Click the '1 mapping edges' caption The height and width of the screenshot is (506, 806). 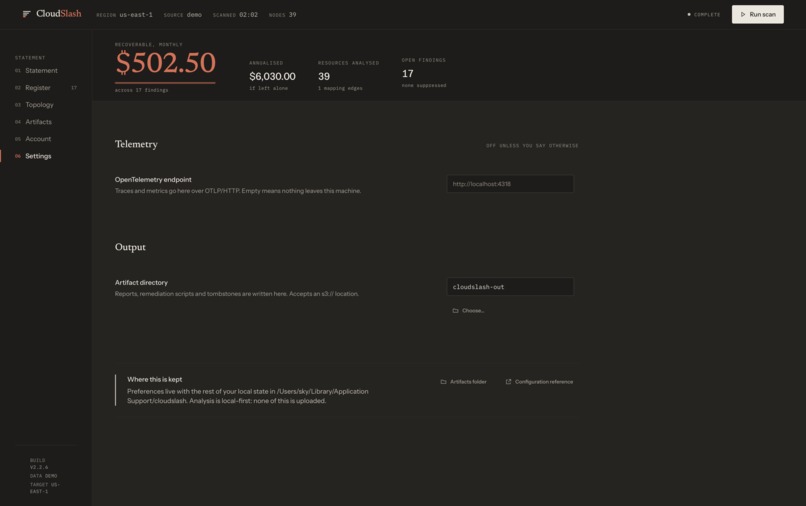click(340, 88)
